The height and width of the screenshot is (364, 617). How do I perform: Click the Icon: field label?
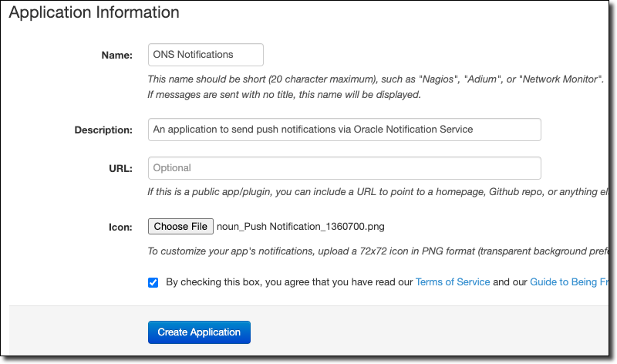pos(120,228)
